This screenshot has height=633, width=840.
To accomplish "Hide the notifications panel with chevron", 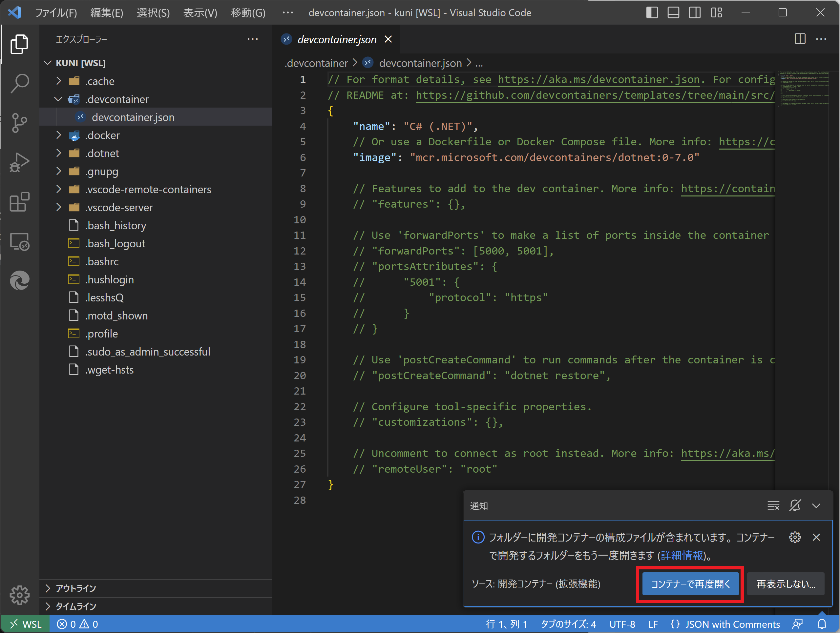I will [816, 505].
